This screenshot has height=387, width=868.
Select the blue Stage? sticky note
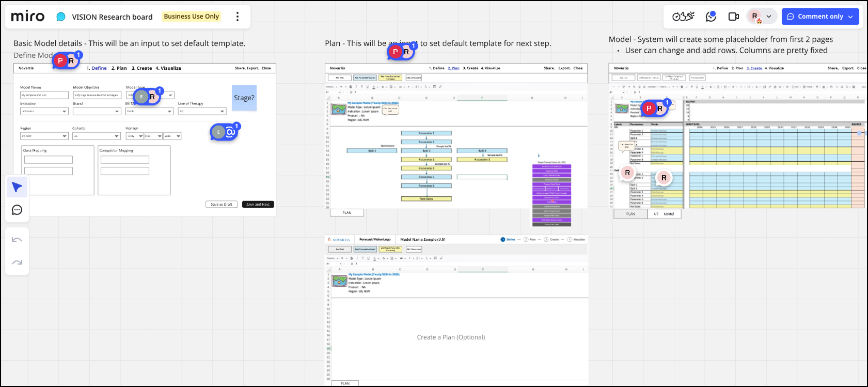coord(244,98)
